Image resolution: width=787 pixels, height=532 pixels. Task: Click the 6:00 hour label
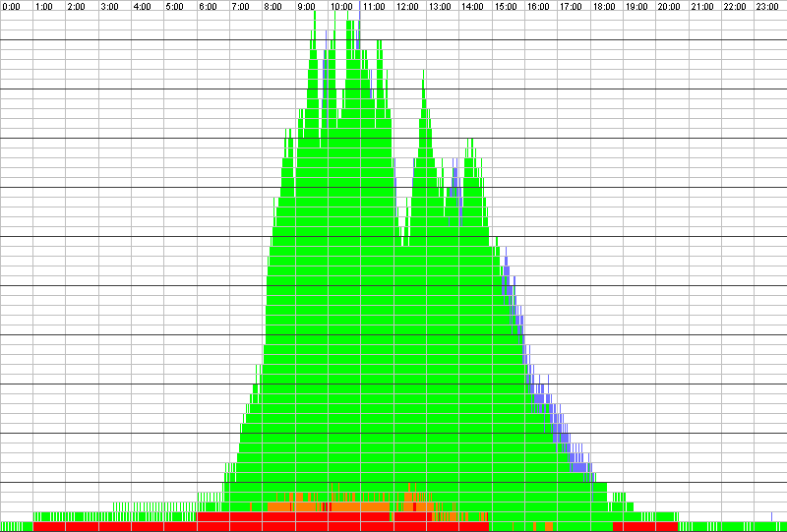208,7
